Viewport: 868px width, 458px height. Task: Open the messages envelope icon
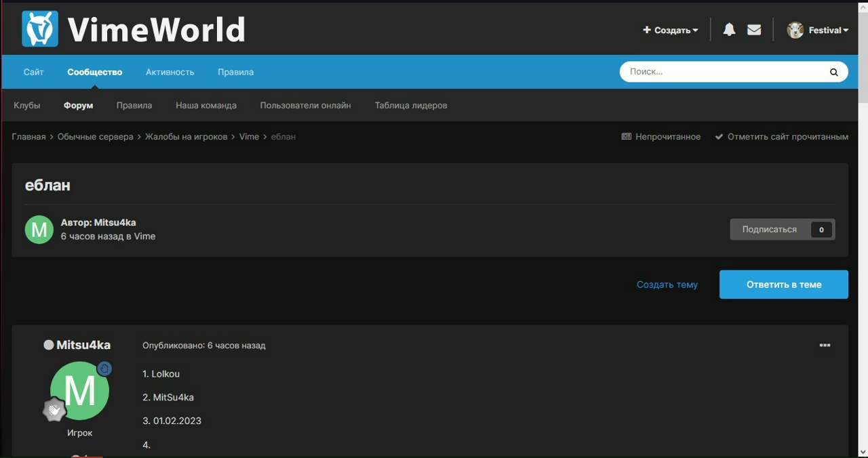coord(754,30)
